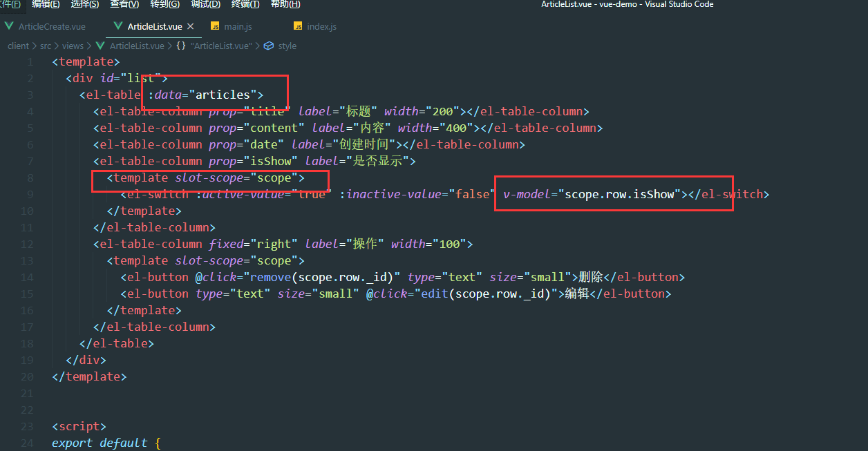This screenshot has width=868, height=451.
Task: Click line number 24 in the gutter
Action: tap(27, 443)
